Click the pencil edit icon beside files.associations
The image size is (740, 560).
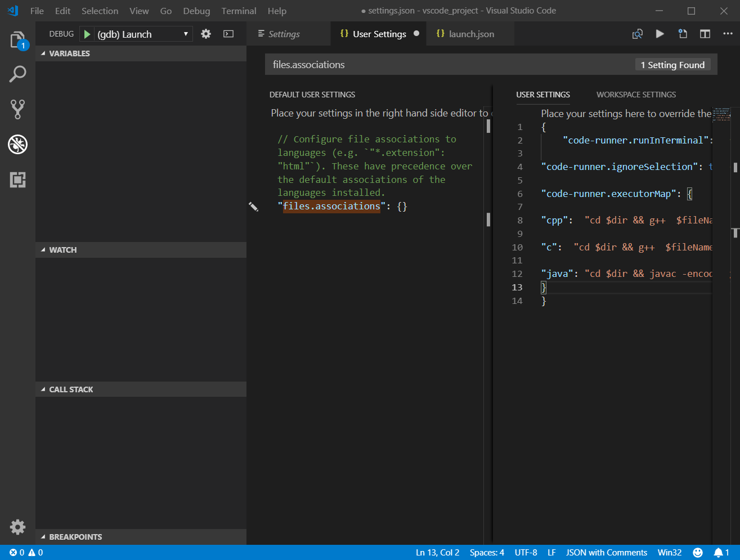pos(254,207)
